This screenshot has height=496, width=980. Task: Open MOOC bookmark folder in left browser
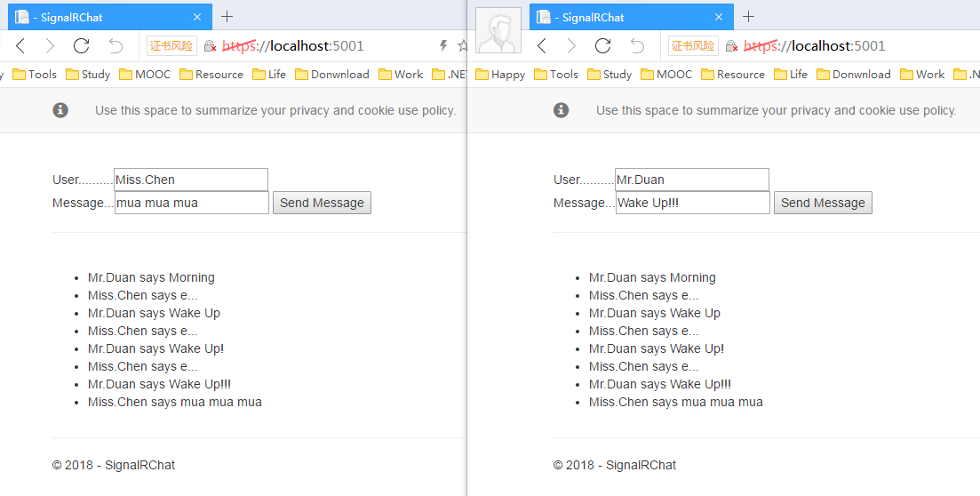point(145,75)
